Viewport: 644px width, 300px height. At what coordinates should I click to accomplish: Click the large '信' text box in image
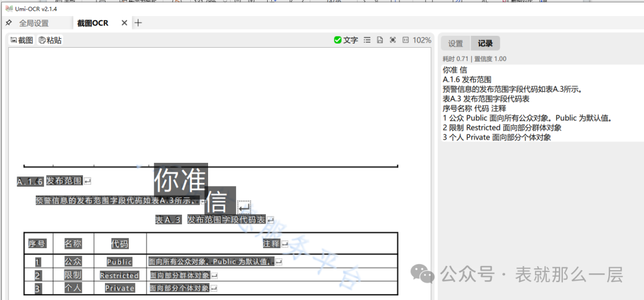220,200
